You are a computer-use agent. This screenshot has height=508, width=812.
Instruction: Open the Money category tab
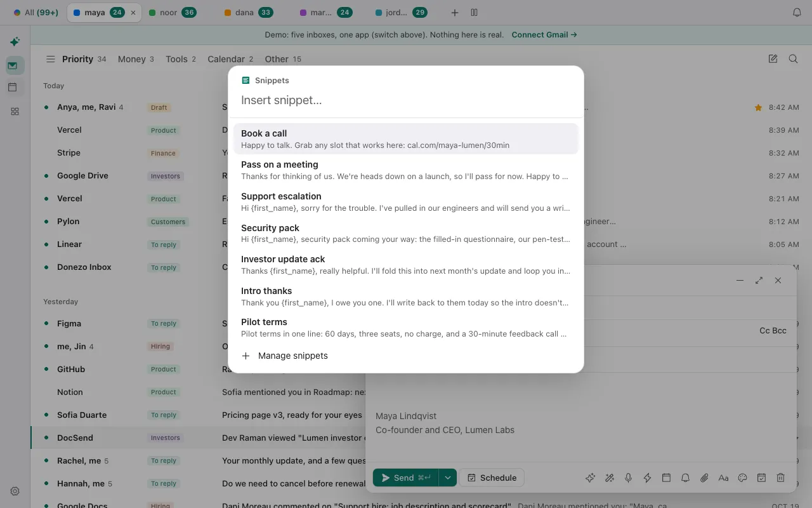pos(136,59)
